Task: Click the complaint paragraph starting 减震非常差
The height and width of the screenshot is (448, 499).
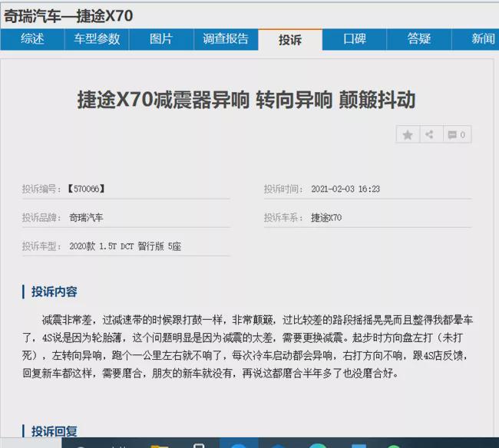Action: click(248, 346)
